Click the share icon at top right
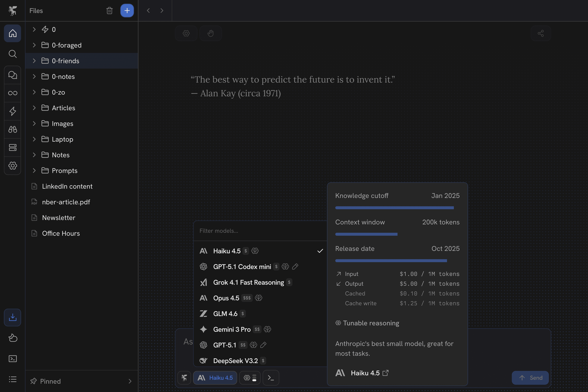Screen dimensions: 588x392 tap(541, 33)
